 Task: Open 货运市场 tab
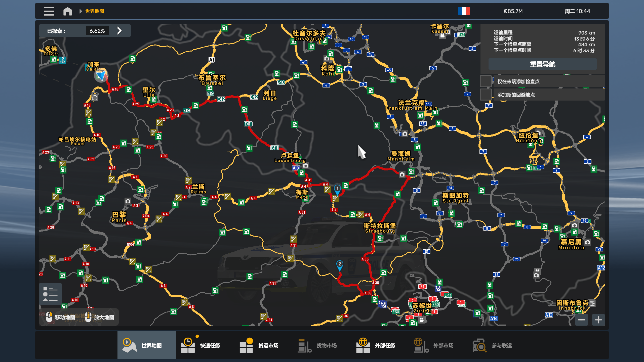point(263,345)
